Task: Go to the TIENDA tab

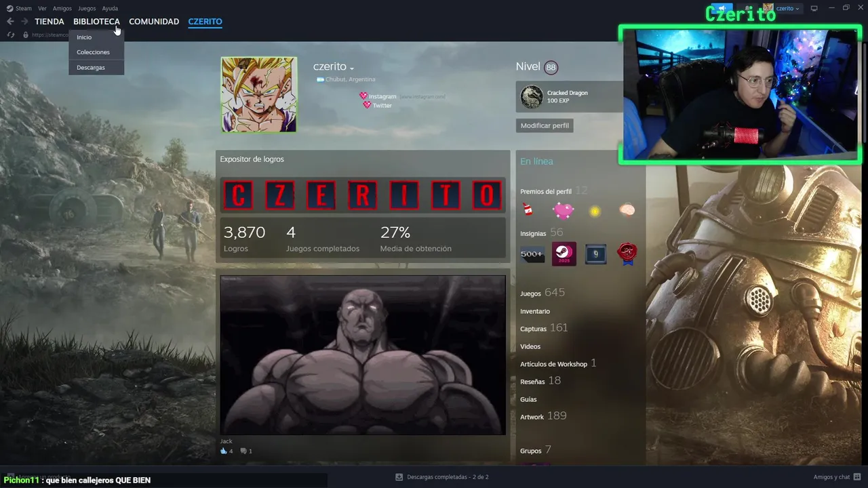Action: point(50,22)
